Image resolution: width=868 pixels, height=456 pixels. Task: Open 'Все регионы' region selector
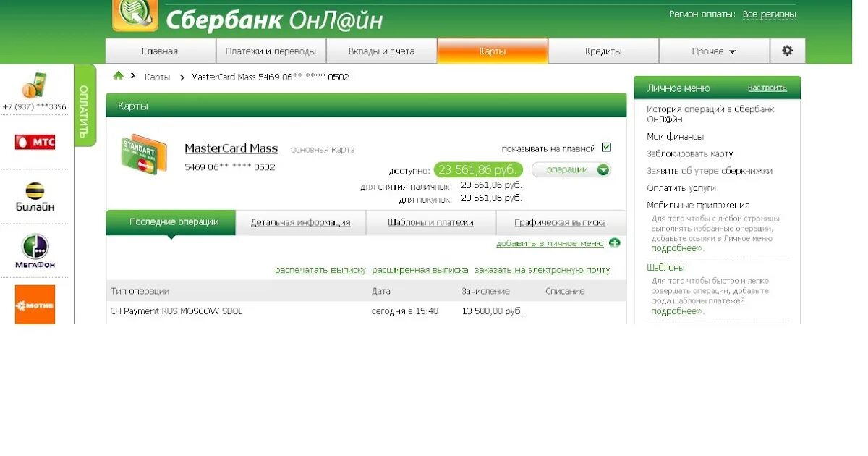click(x=769, y=14)
